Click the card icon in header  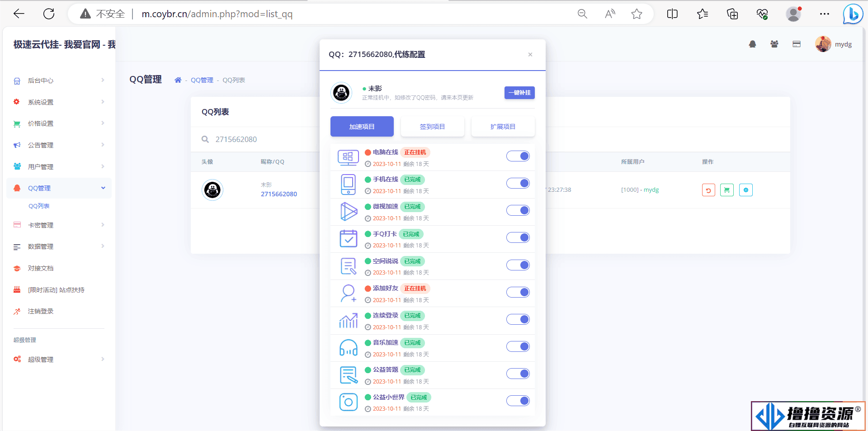coord(797,44)
